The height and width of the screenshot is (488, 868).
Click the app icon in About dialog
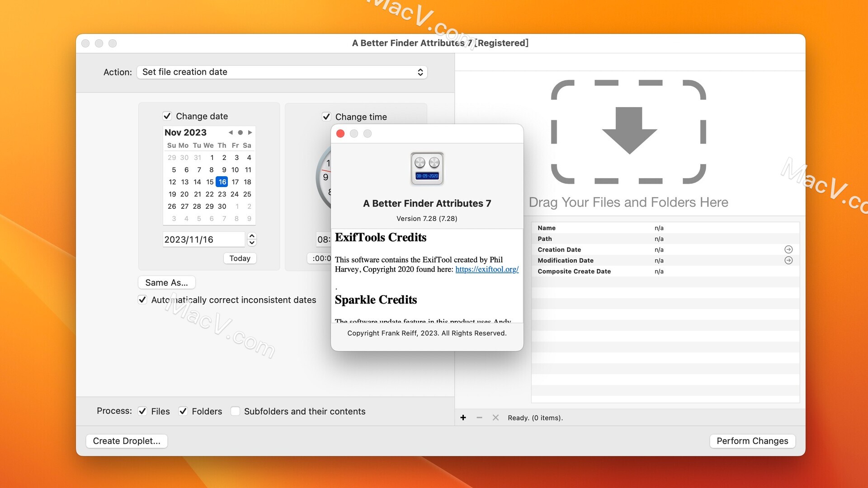coord(427,169)
